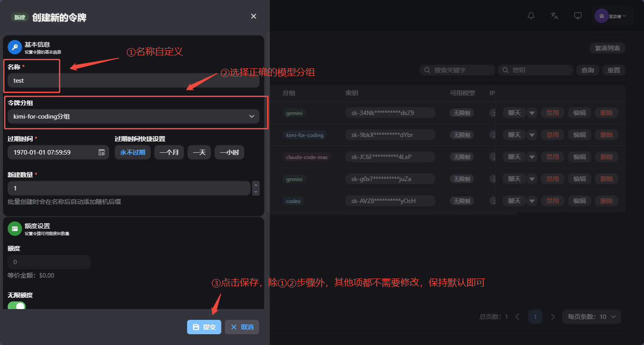Click the notification bell icon
The image size is (644, 345).
[531, 16]
